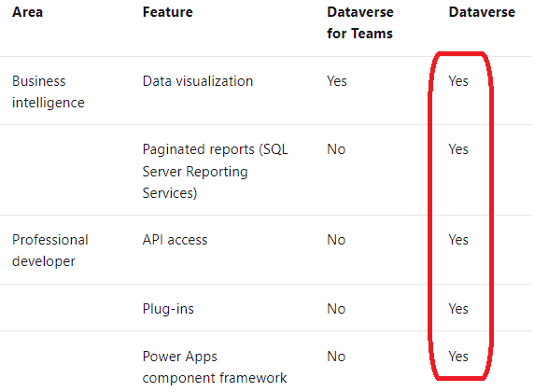Click Dataverse Yes for Paginated reports
Viewport: 548px width, 392px height.
[x=458, y=149]
